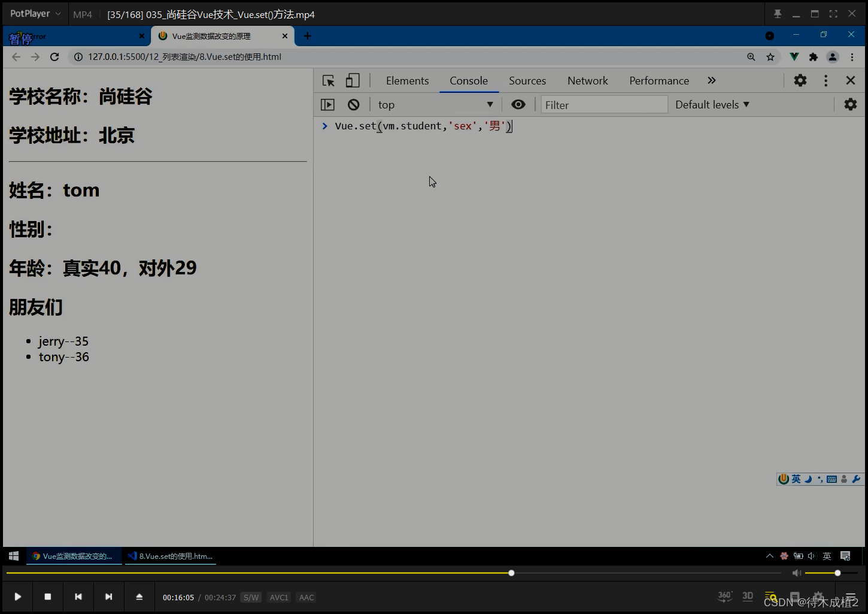
Task: Click the tony--36 list item
Action: point(64,357)
